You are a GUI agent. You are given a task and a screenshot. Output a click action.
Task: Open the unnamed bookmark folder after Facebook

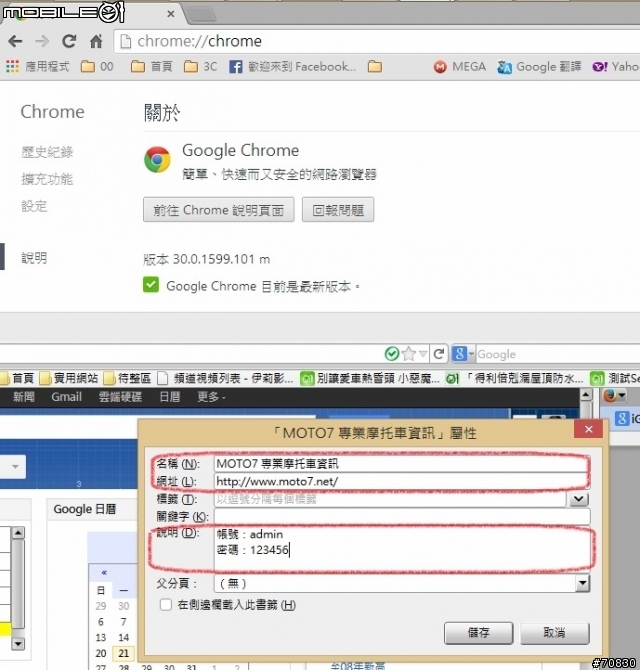tap(375, 66)
